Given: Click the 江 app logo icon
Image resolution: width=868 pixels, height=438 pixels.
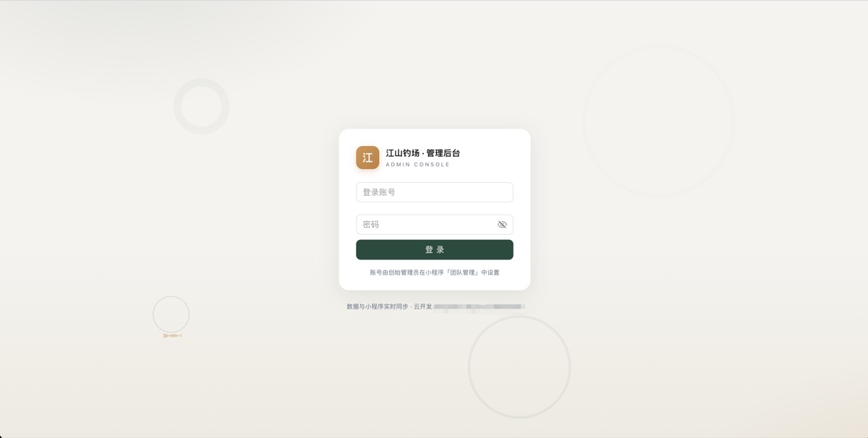Looking at the screenshot, I should tap(367, 158).
